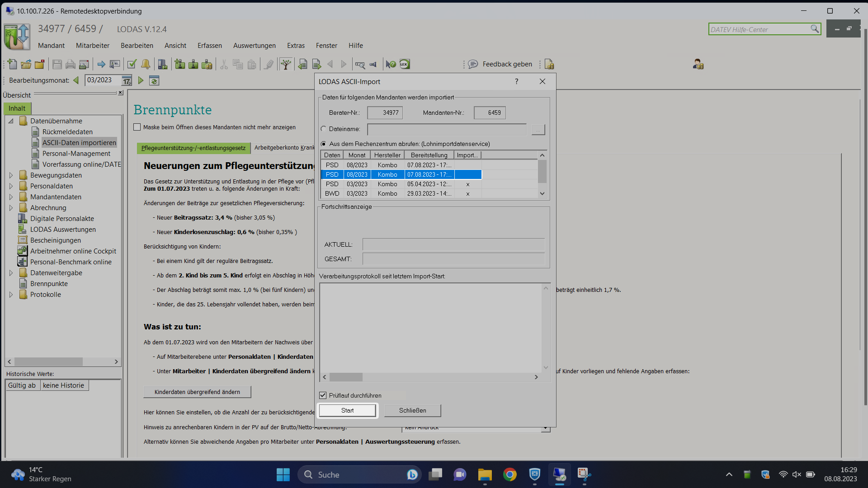Screen dimensions: 868x488
Task: Click the LEX toolbar icon
Action: [x=405, y=65]
